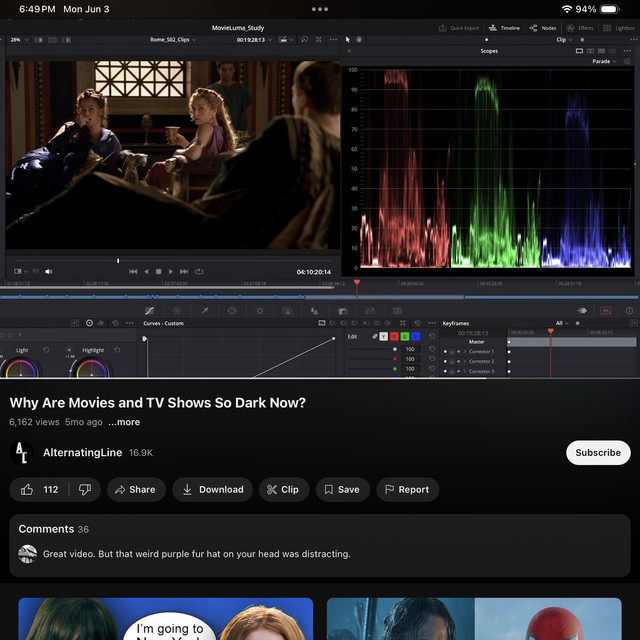Open the Parade scope type dropdown
640x640 pixels.
coord(604,61)
